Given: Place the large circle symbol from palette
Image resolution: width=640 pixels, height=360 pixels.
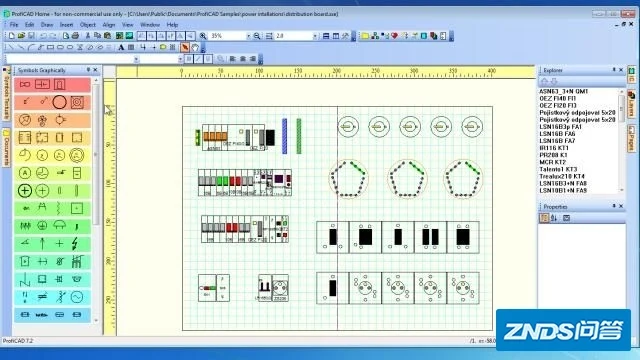Looking at the screenshot, I should (59, 102).
